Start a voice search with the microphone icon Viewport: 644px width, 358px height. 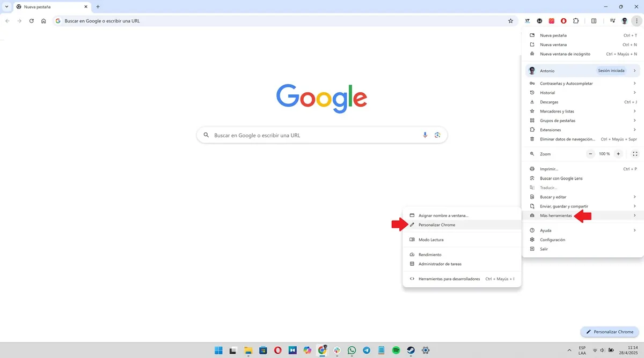click(x=425, y=135)
